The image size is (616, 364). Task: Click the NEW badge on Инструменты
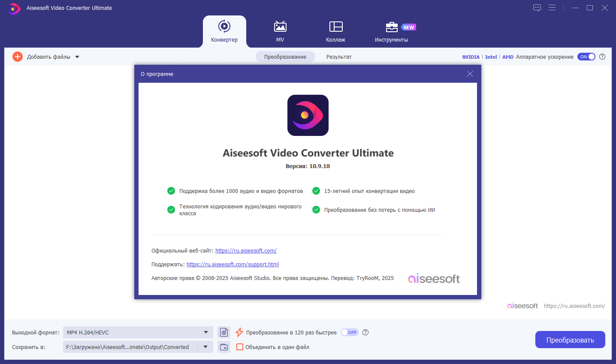coord(408,27)
